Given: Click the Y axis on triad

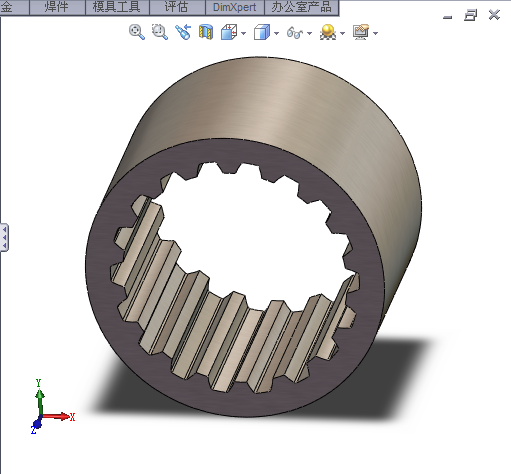Looking at the screenshot, I should 40,398.
